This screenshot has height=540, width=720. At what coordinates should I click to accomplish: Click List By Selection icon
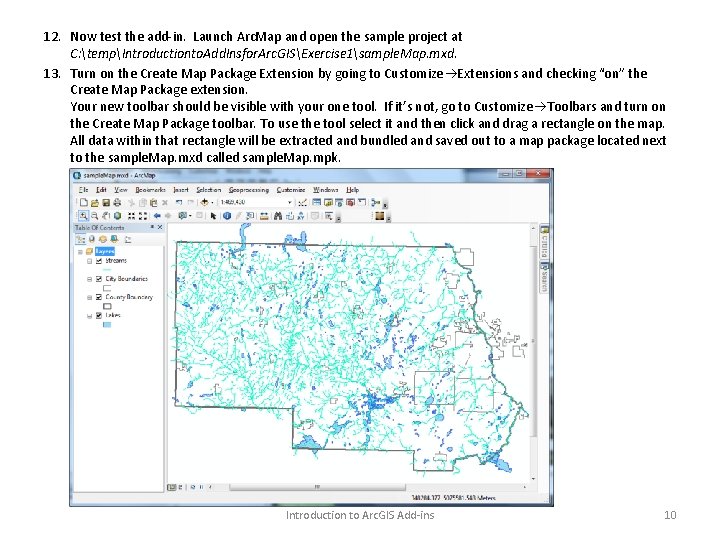[x=114, y=239]
